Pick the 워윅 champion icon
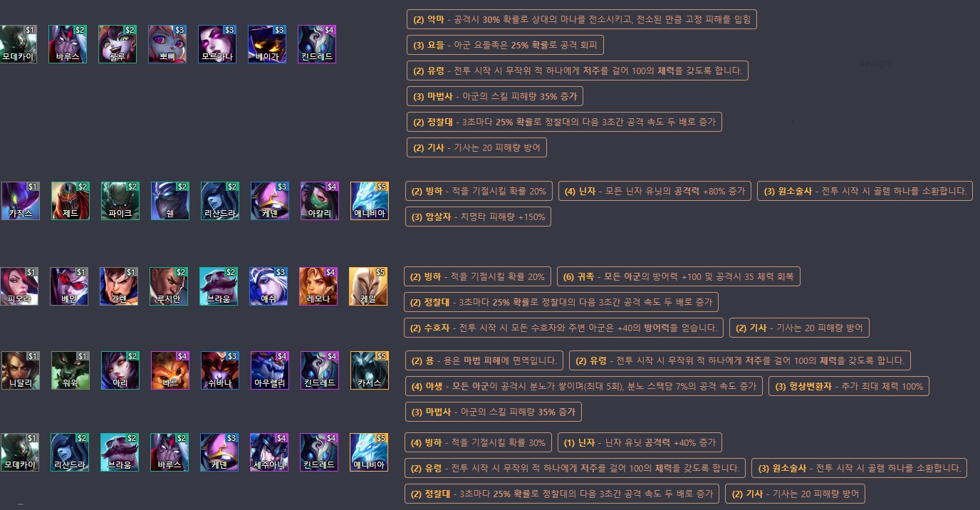This screenshot has width=980, height=510. pos(71,370)
